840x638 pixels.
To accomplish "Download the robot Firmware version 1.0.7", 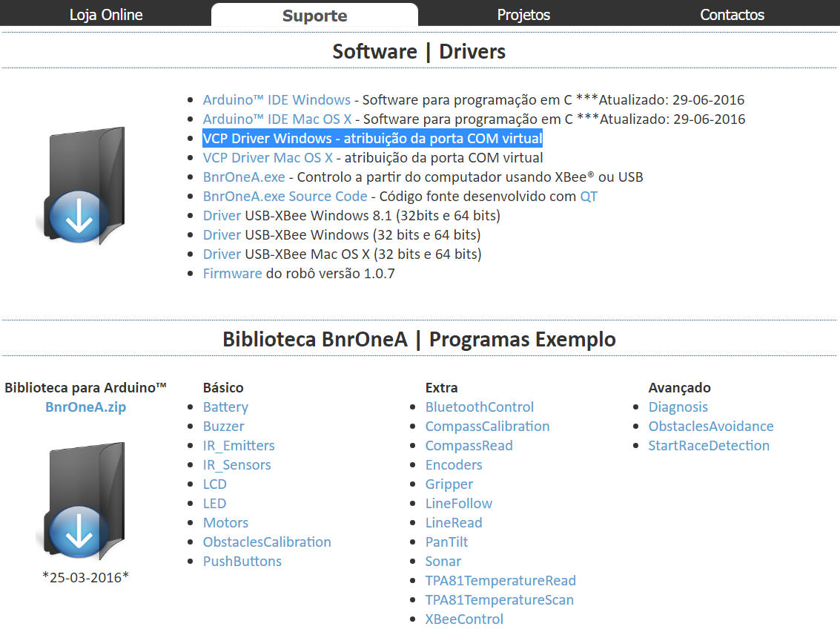I will 233,274.
